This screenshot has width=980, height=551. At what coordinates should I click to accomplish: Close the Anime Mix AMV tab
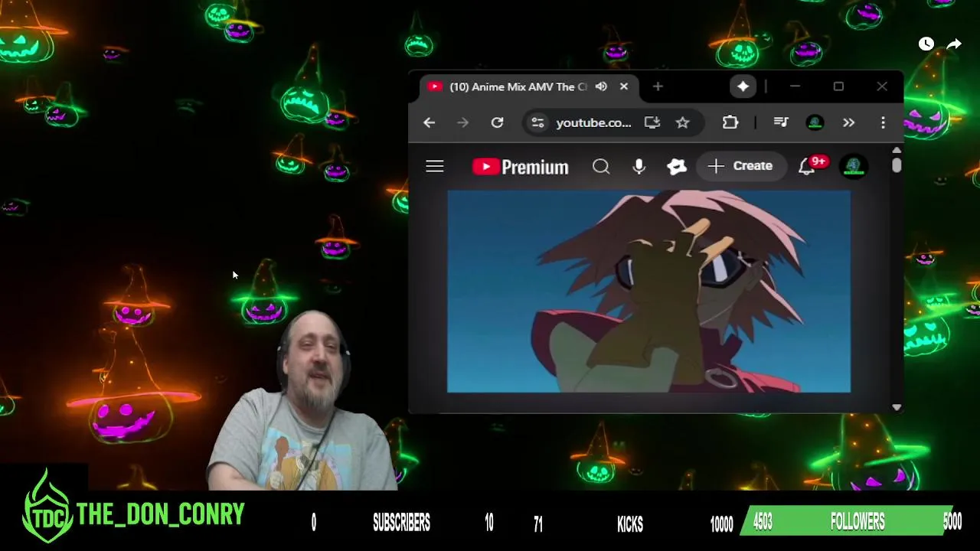(x=624, y=86)
